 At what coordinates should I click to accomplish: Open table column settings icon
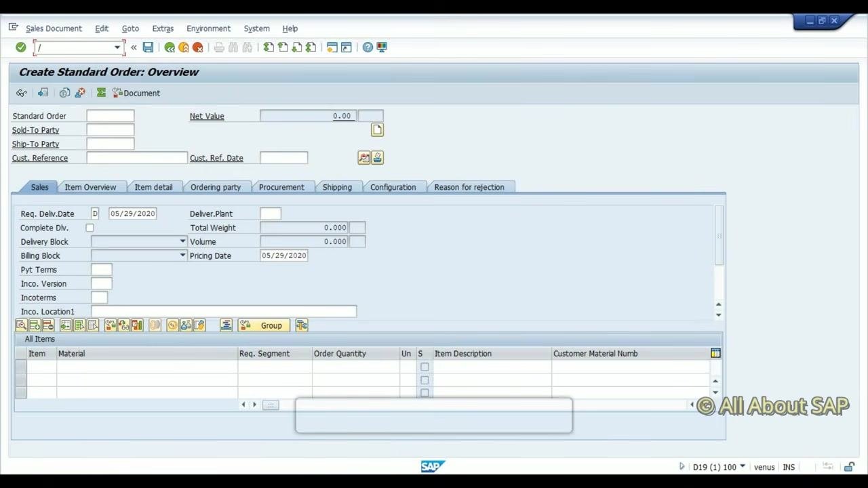click(715, 353)
